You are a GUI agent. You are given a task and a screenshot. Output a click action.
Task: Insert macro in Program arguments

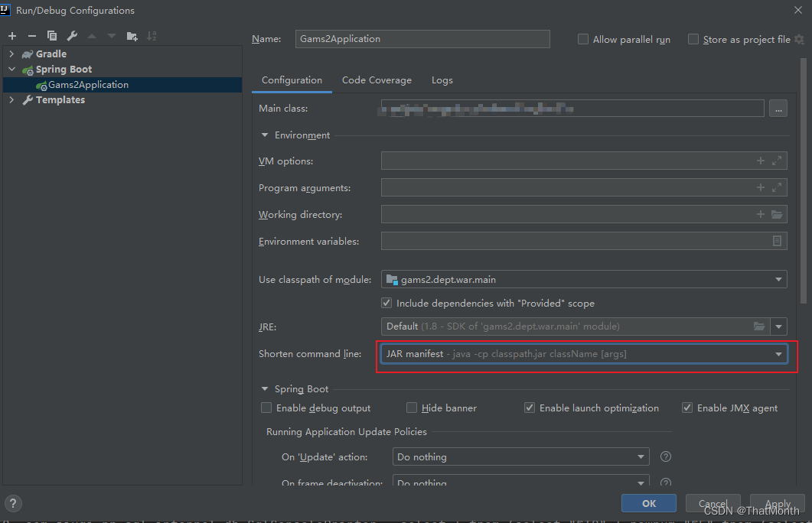[760, 188]
